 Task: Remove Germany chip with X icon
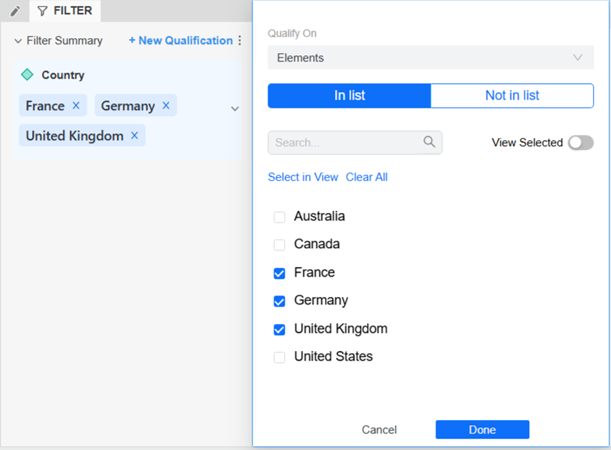pos(166,105)
